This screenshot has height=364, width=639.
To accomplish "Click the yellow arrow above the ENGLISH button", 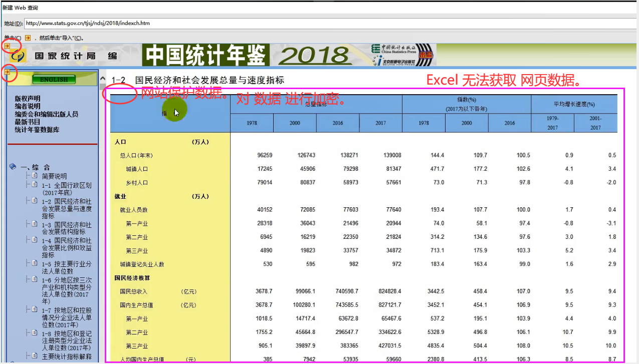I will [x=7, y=73].
